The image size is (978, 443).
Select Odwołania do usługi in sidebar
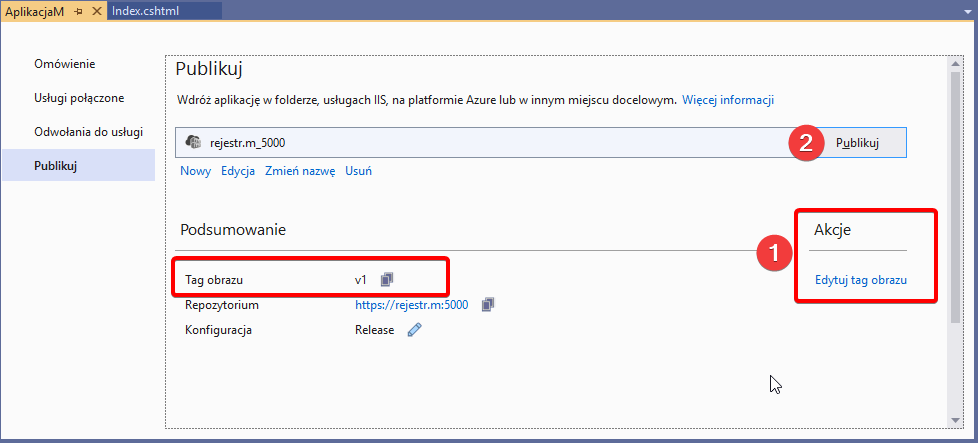pos(88,132)
